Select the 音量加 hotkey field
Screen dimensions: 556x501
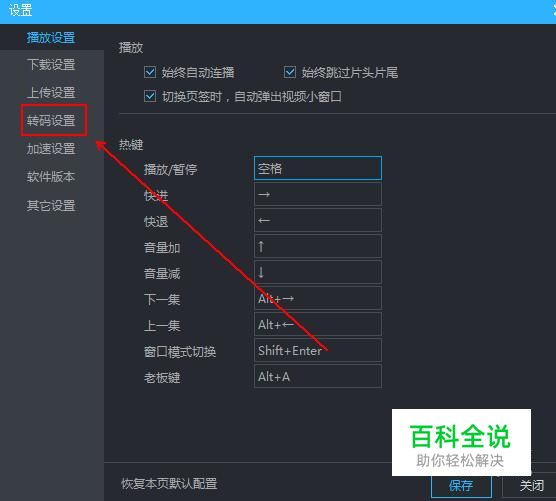(x=318, y=246)
